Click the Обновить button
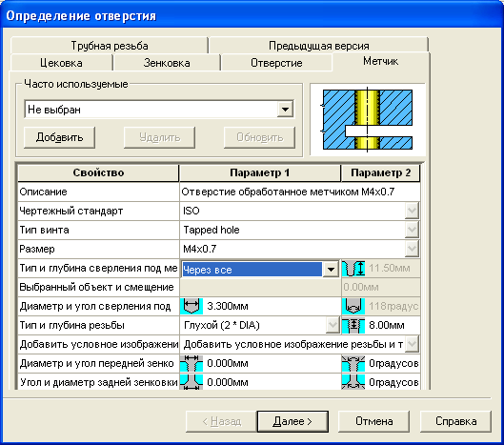 (260, 137)
